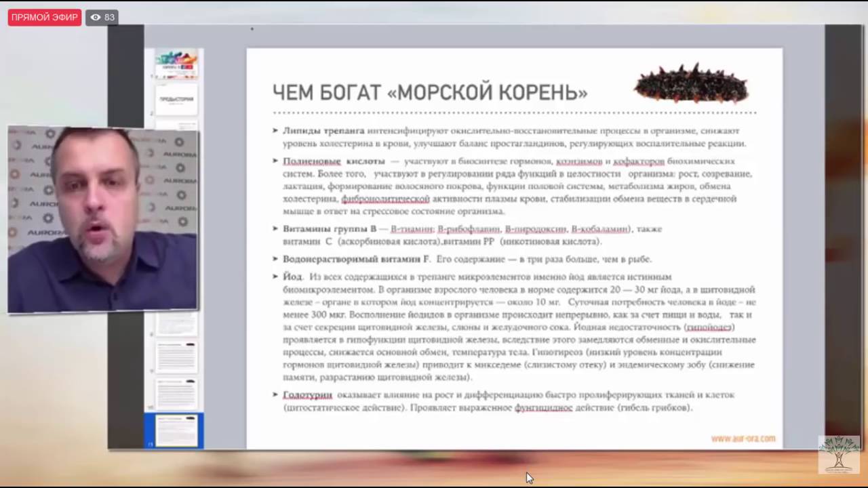Screen dimensions: 868x488
Task: Click the underlined word гипойодез
Action: 709,327
